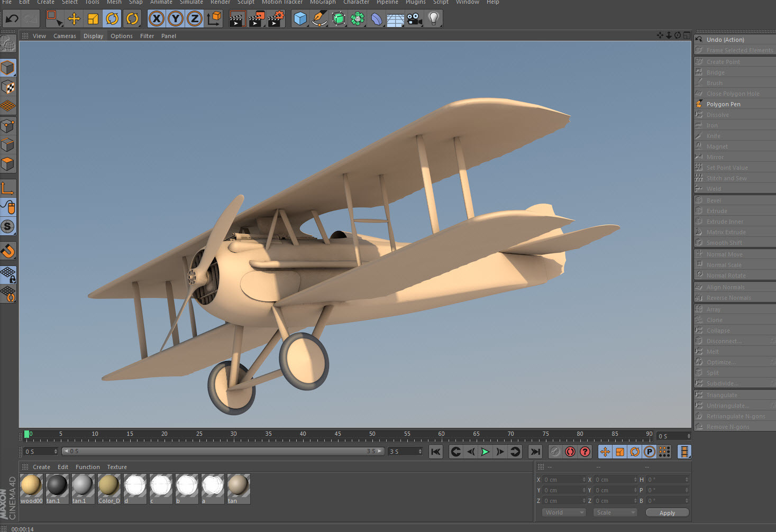Open the Scale mode dropdown

[615, 512]
